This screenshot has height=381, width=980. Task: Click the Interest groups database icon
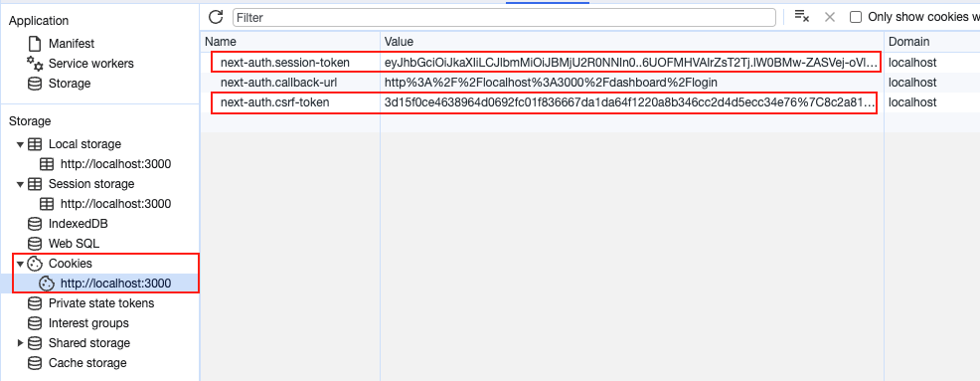pyautogui.click(x=35, y=323)
